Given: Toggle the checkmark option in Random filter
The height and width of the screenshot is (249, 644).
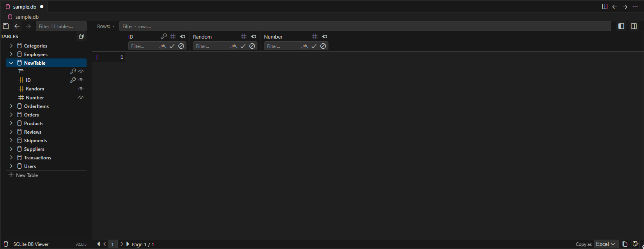Looking at the screenshot, I should tap(243, 46).
